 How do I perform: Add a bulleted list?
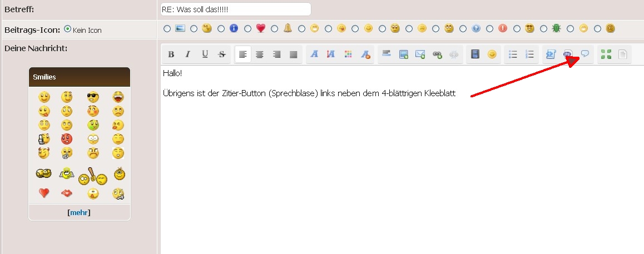coord(513,54)
